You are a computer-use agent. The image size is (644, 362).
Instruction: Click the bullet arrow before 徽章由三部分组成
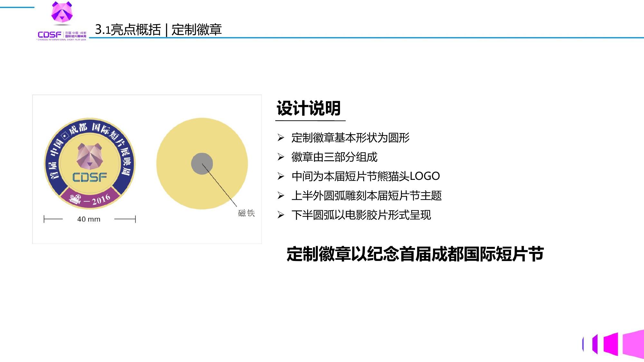pyautogui.click(x=281, y=157)
